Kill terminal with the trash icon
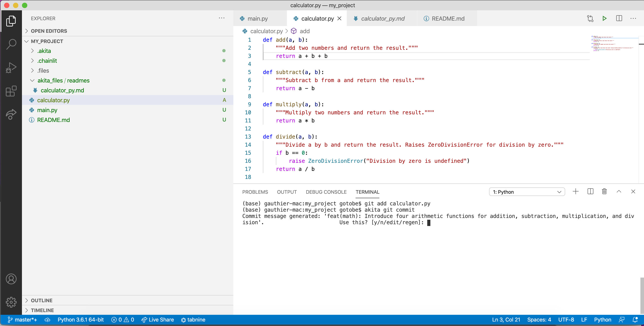This screenshot has width=644, height=326. [x=604, y=191]
